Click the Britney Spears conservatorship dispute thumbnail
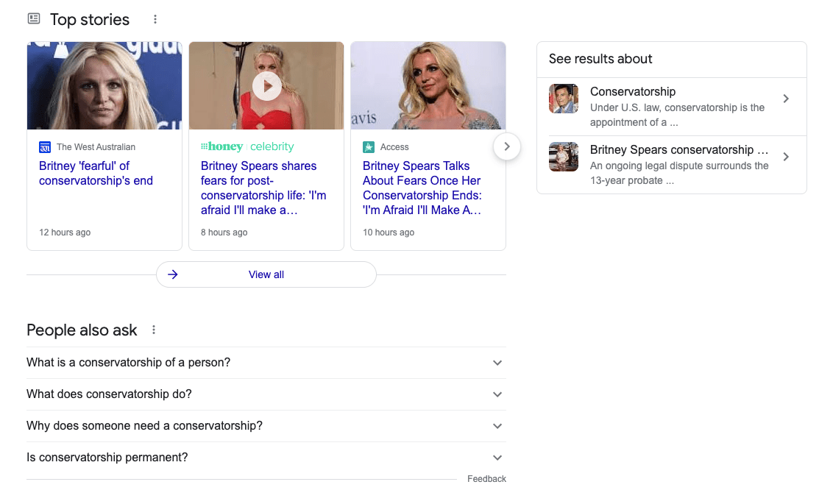The width and height of the screenshot is (819, 504). 563,157
